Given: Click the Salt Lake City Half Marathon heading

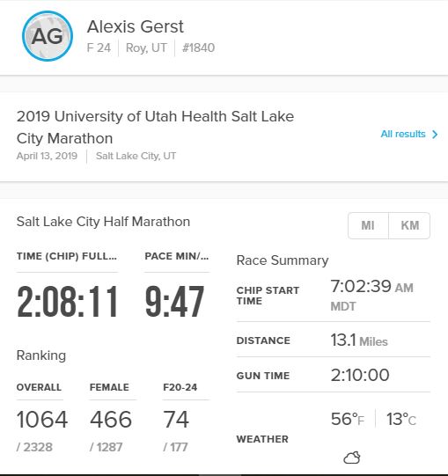Looking at the screenshot, I should tap(103, 222).
